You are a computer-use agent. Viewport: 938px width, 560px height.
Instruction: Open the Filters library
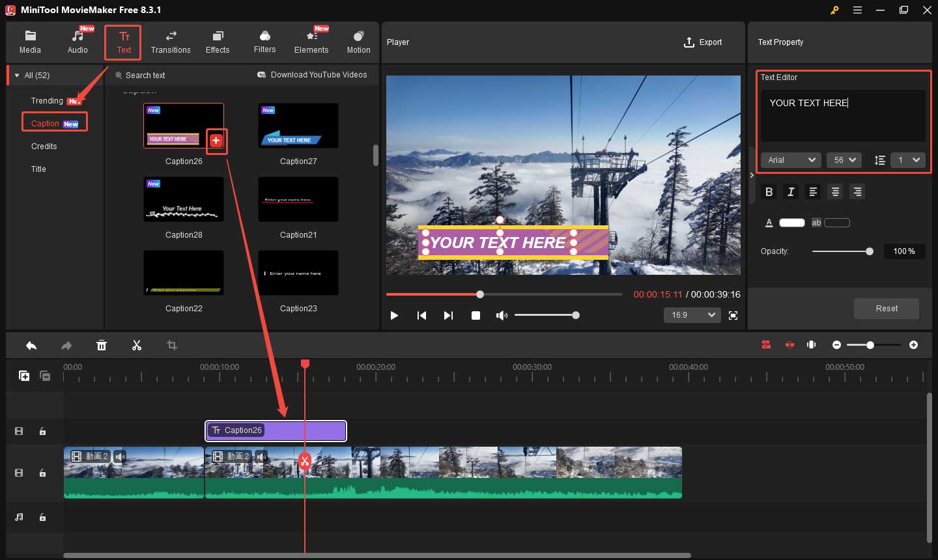coord(264,41)
